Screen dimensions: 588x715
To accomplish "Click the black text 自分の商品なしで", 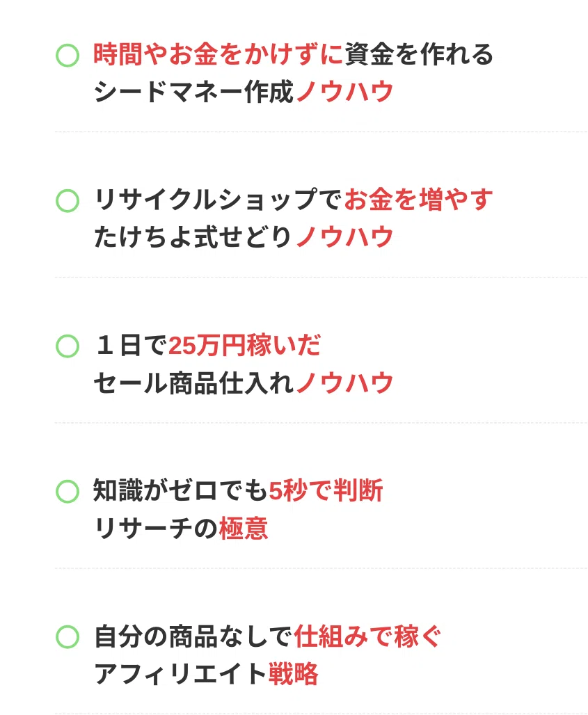I will 193,636.
